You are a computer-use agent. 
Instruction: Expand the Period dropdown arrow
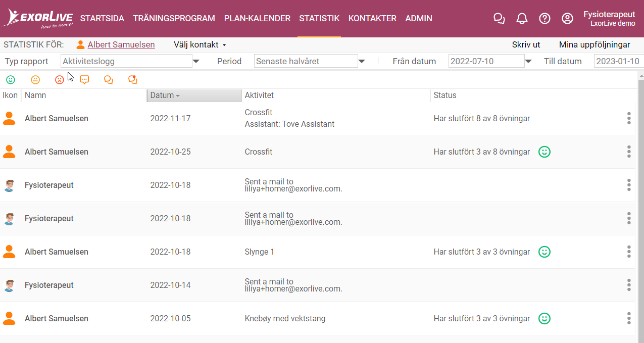click(362, 62)
